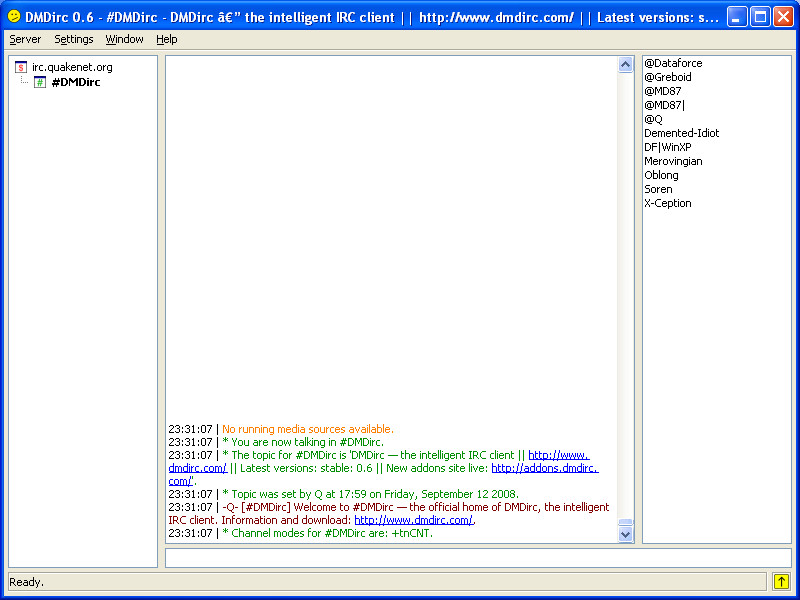This screenshot has width=800, height=600.
Task: Select the #DMDirc channel tree entry
Action: point(76,82)
